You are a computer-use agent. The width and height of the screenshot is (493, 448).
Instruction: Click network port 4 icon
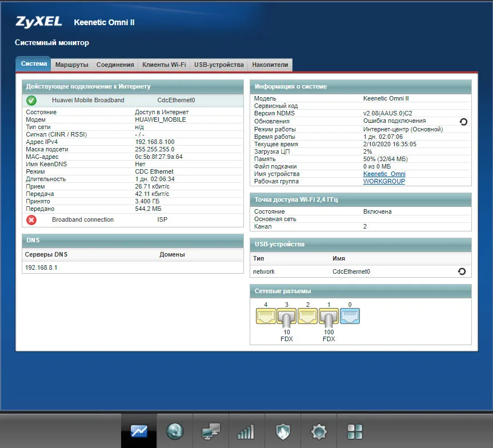coord(266,316)
